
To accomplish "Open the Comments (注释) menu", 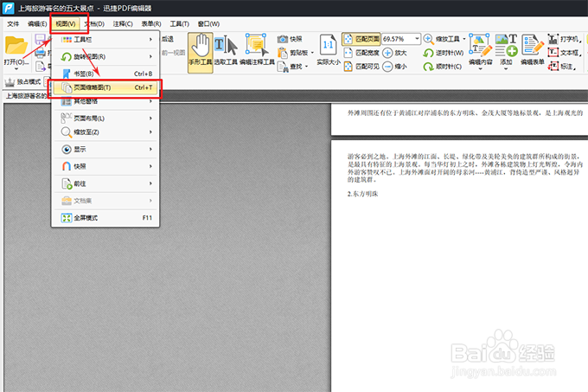I will tap(123, 23).
